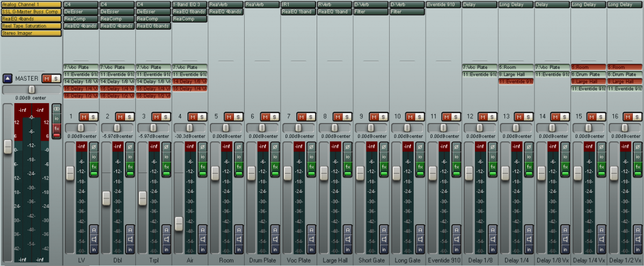The image size is (644, 266).
Task: Click record monitoring speaker icon on Room track
Action: (238, 239)
